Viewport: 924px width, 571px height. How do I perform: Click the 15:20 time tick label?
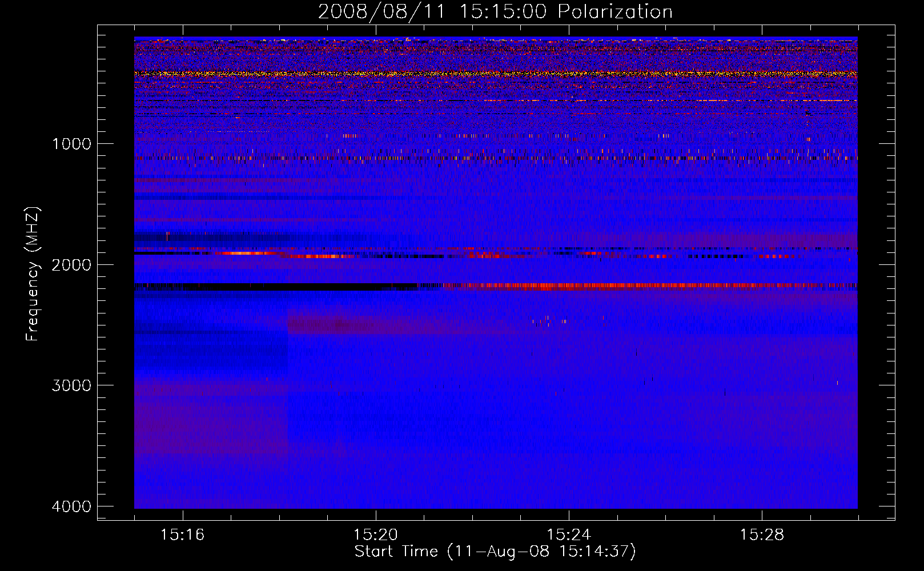click(375, 534)
